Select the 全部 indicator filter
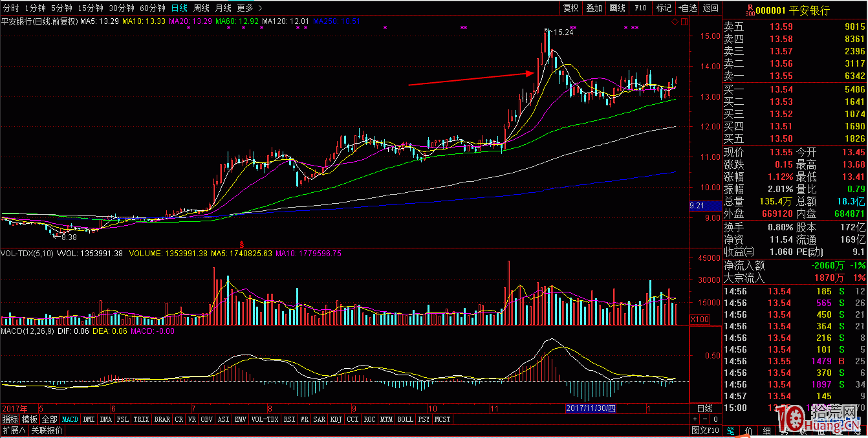 [50, 419]
